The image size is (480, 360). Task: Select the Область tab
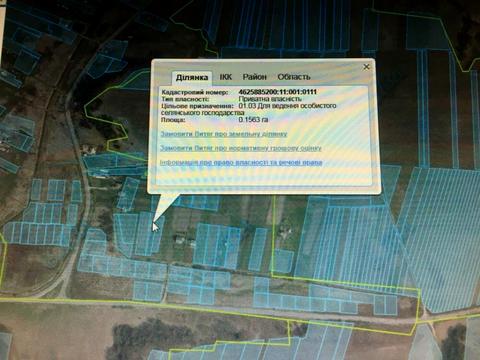point(294,77)
